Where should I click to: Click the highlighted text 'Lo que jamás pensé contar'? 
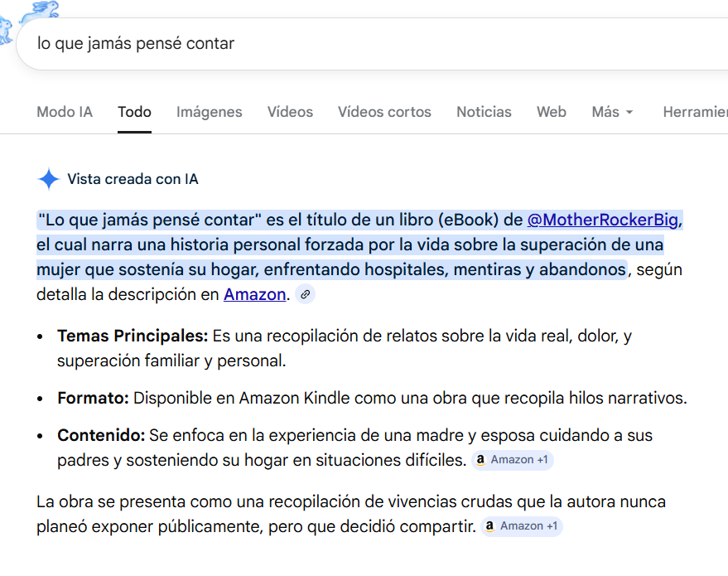(x=150, y=220)
